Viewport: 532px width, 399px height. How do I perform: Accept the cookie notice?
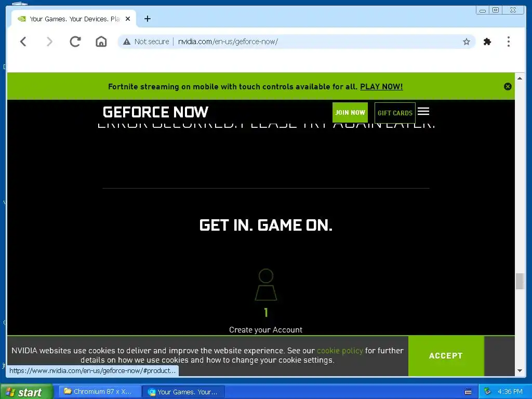pyautogui.click(x=446, y=355)
